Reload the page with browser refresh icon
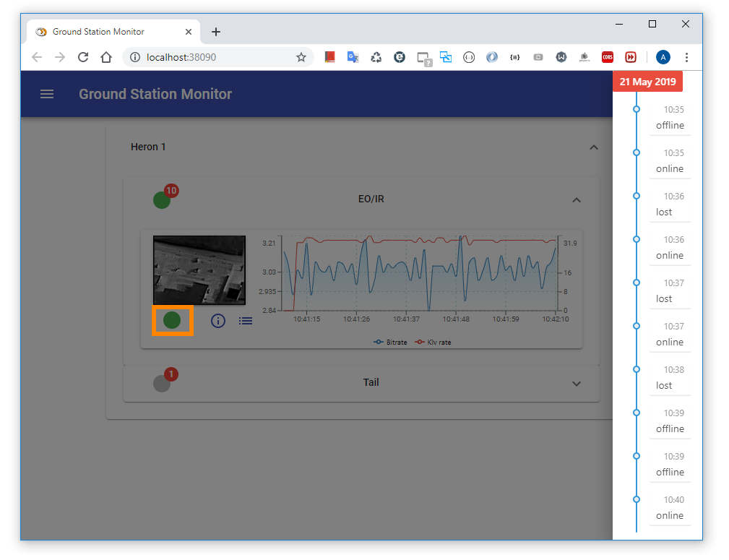The height and width of the screenshot is (560, 729). pyautogui.click(x=83, y=57)
